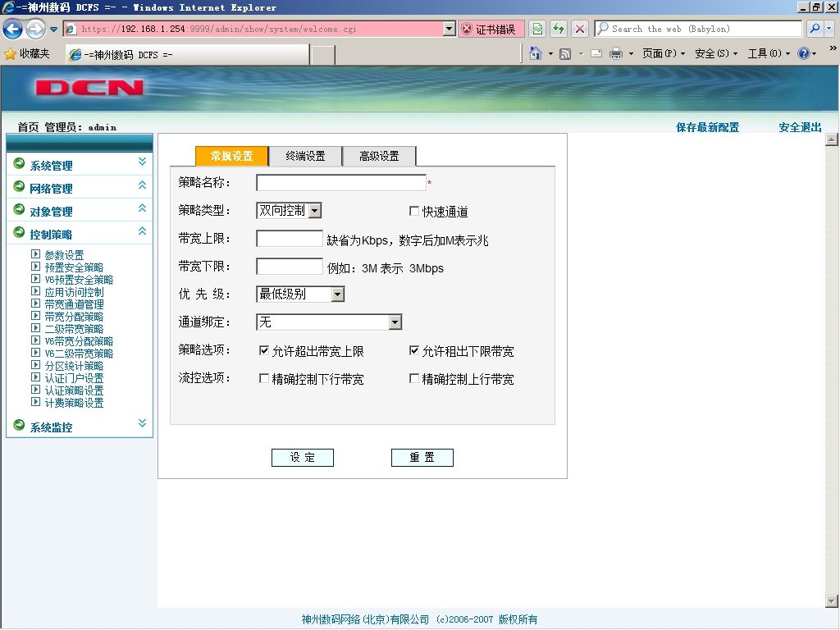Screen dimensions: 840x630
Task: Switch to the 高级设置 tab
Action: click(379, 156)
